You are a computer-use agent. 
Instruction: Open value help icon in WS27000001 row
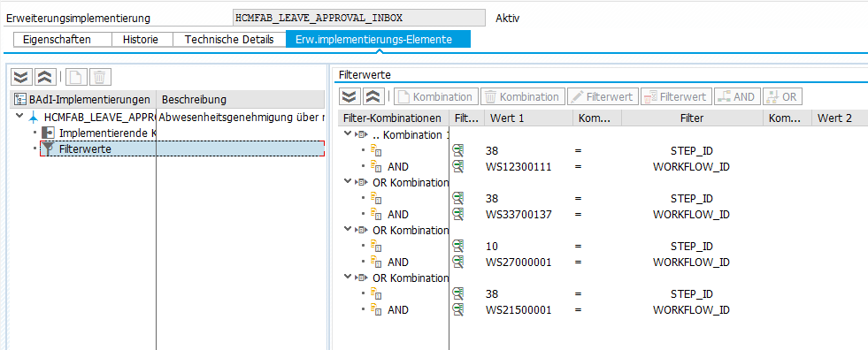point(457,262)
